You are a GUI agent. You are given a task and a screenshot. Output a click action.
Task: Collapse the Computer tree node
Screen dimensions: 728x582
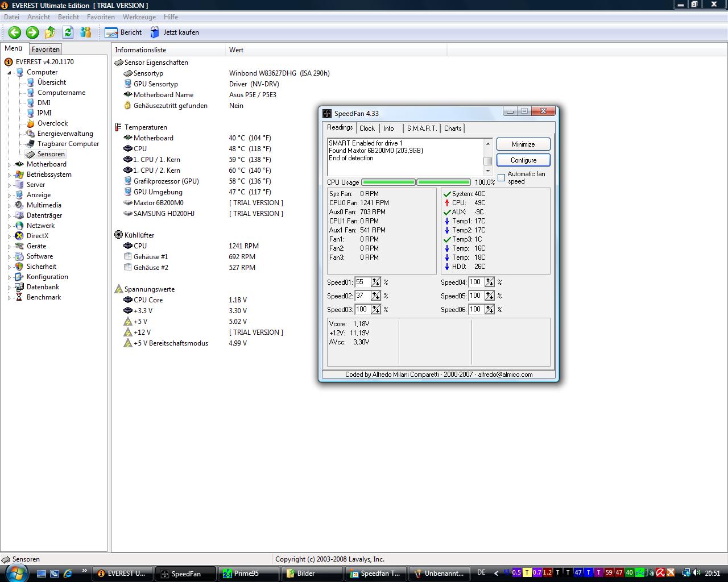tap(10, 73)
